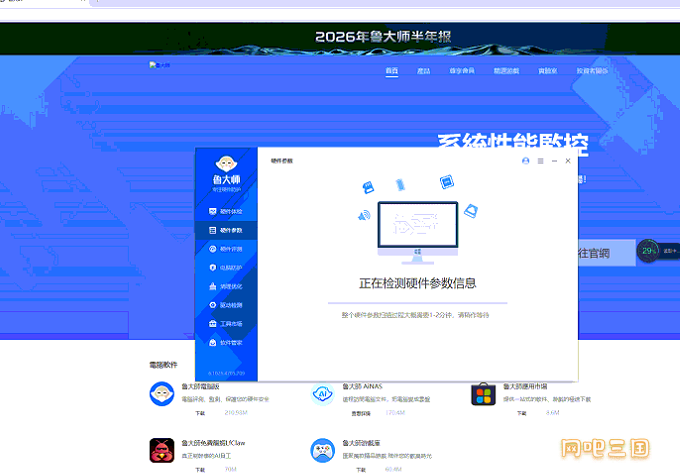The width and height of the screenshot is (680, 473).
Task: Open 软件管家 software manager in sidebar
Action: tap(226, 343)
